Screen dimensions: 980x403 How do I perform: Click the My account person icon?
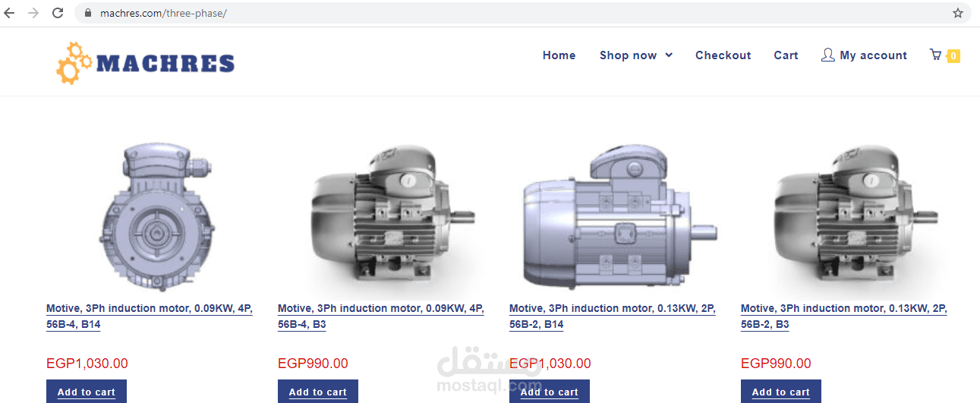click(x=827, y=55)
